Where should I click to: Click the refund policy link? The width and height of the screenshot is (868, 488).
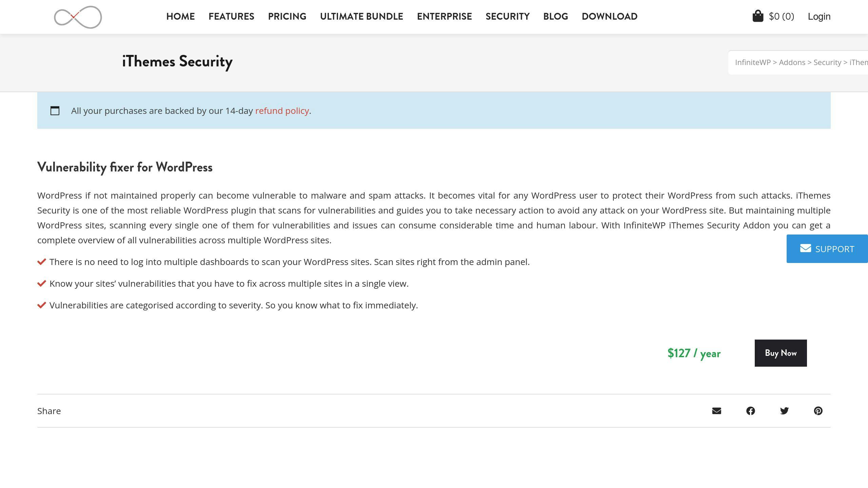coord(282,110)
